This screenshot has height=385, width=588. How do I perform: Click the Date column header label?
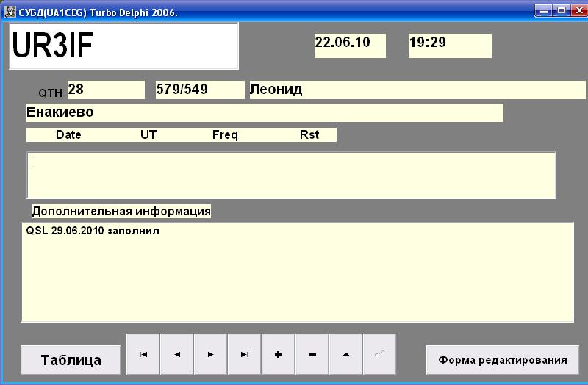68,134
